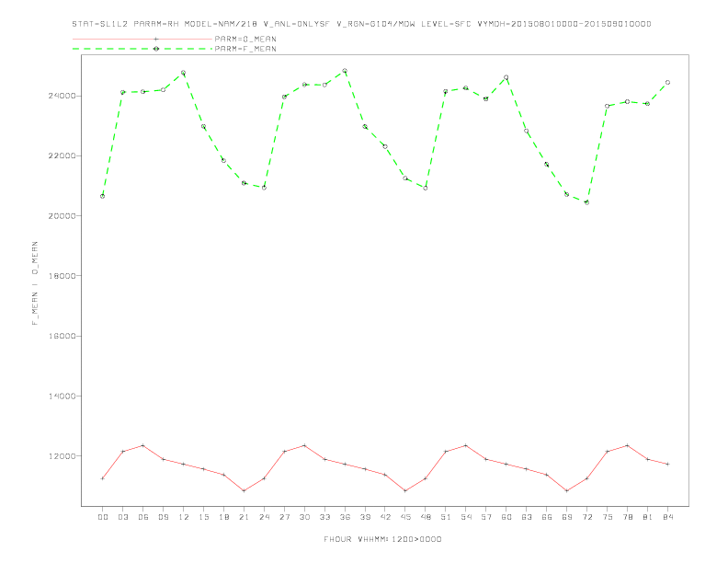This screenshot has width=728, height=563.
Task: Click the 03 forecast hour tick label
Action: [x=122, y=517]
